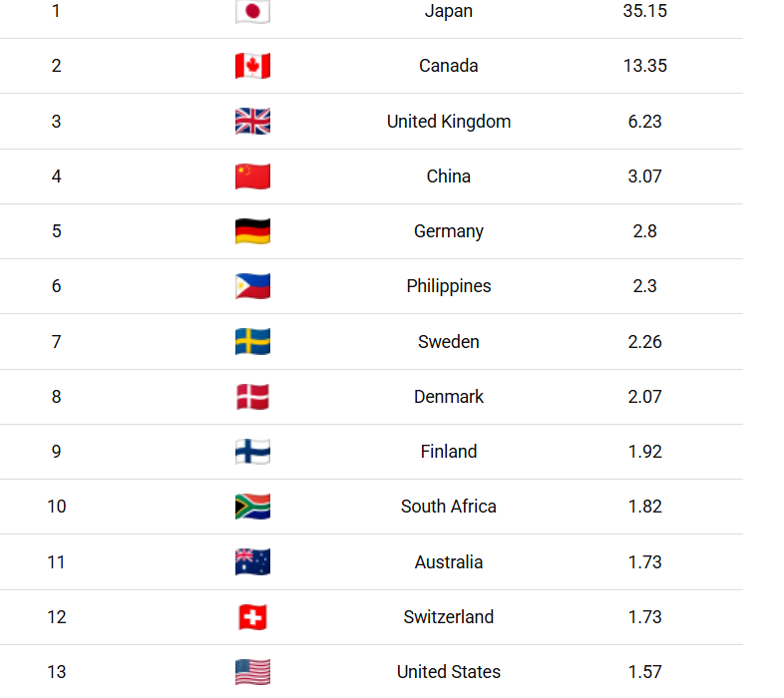The height and width of the screenshot is (698, 784).
Task: Click Canada's value 13.35
Action: [x=644, y=66]
